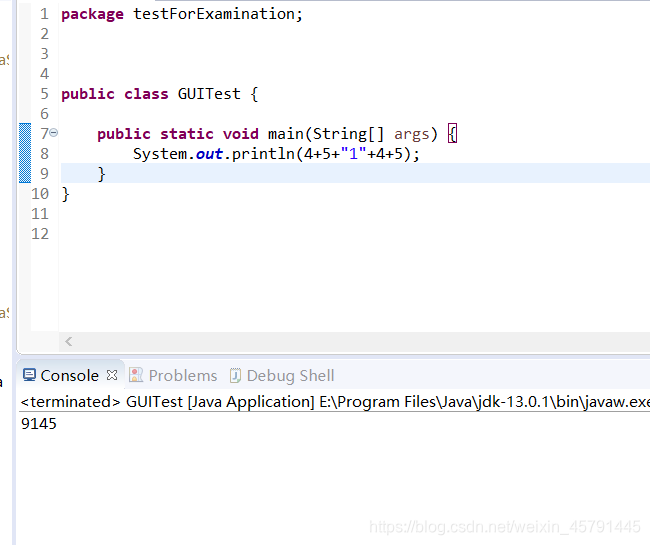Click the closing brace on line 10

pos(65,194)
